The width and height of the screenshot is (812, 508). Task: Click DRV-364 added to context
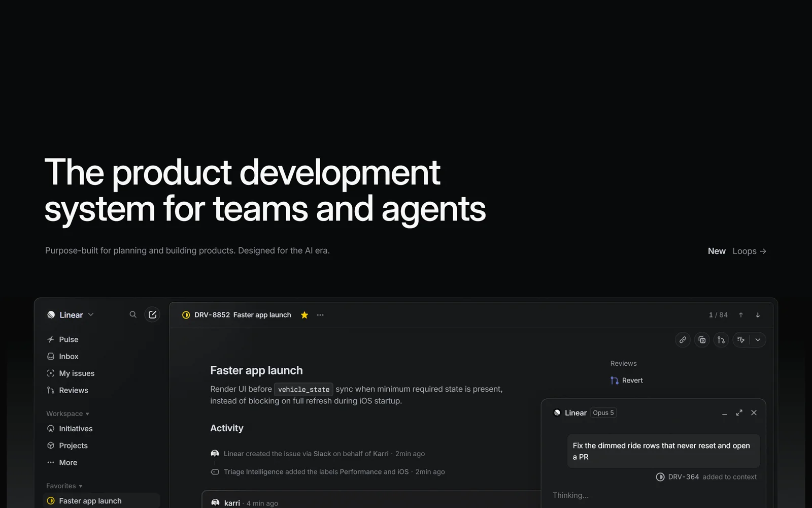coord(706,477)
